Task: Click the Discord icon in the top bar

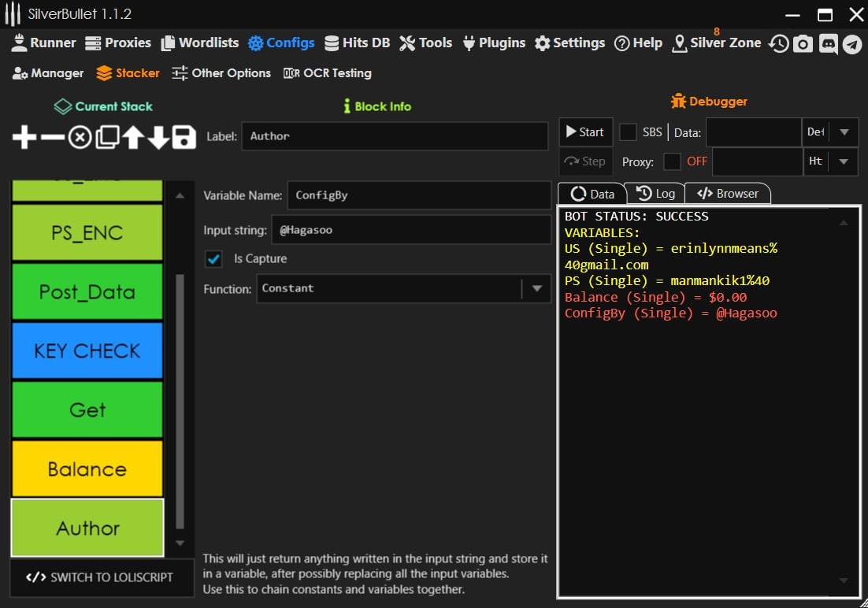Action: click(828, 43)
